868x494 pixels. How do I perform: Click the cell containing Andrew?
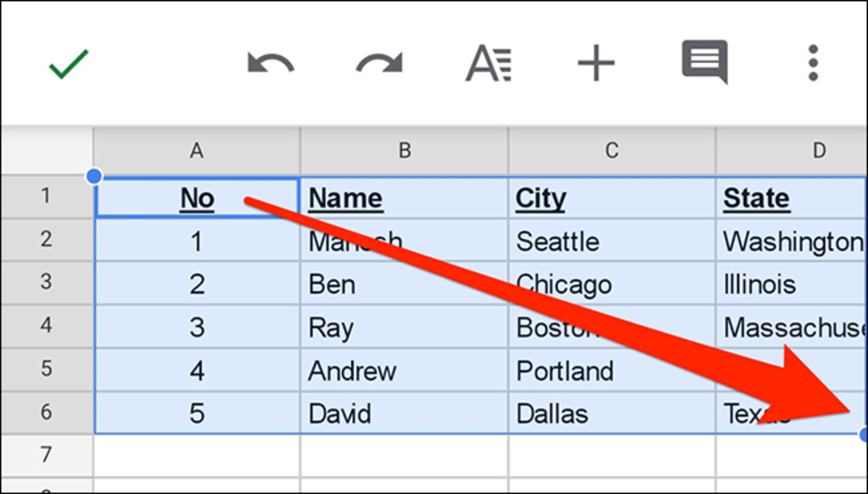point(404,370)
